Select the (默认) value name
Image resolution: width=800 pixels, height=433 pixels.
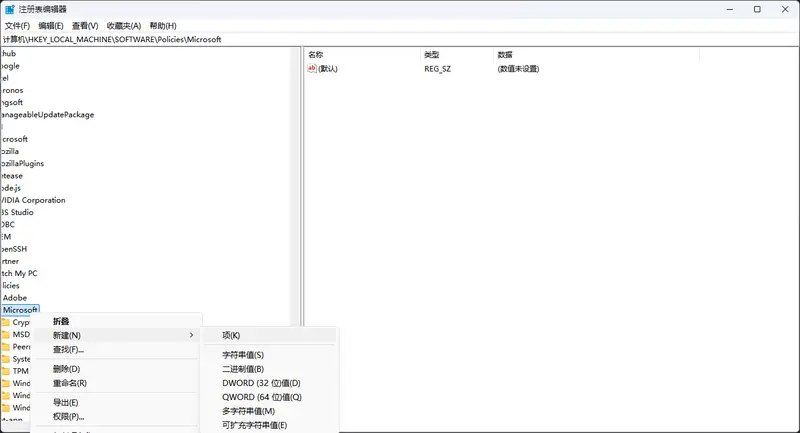coord(328,69)
